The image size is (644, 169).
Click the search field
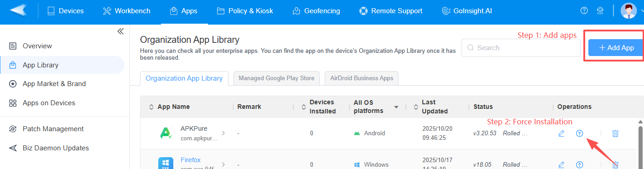[521, 47]
